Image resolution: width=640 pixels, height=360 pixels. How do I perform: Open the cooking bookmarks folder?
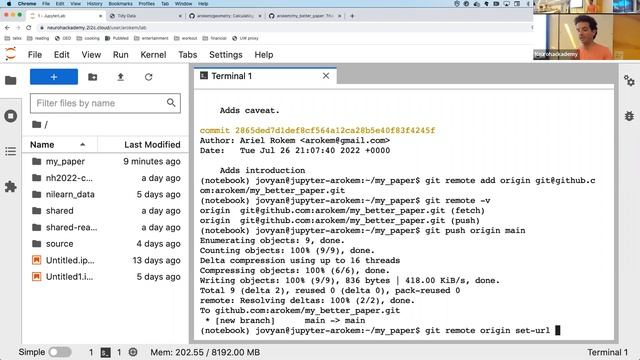pyautogui.click(x=88, y=38)
